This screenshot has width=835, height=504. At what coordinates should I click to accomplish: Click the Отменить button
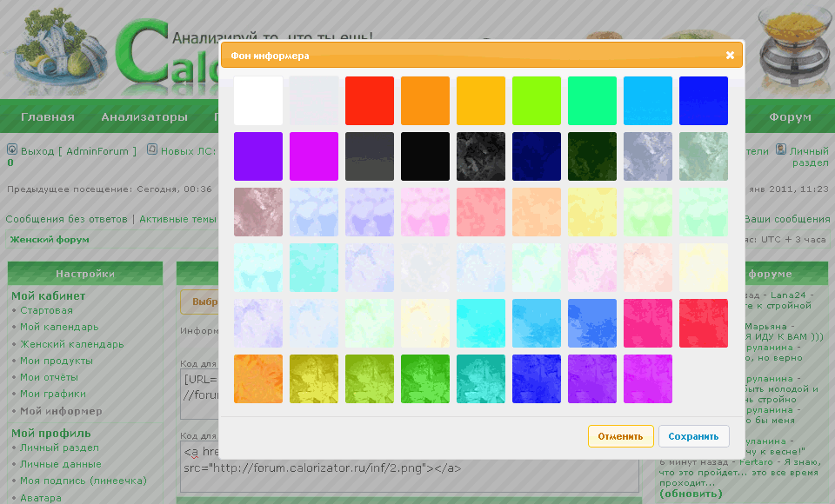[x=620, y=436]
